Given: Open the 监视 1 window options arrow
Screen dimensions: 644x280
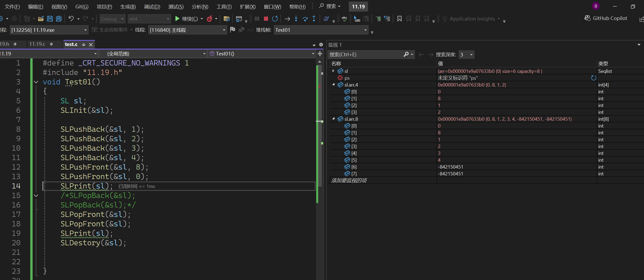Looking at the screenshot, I should (x=639, y=45).
